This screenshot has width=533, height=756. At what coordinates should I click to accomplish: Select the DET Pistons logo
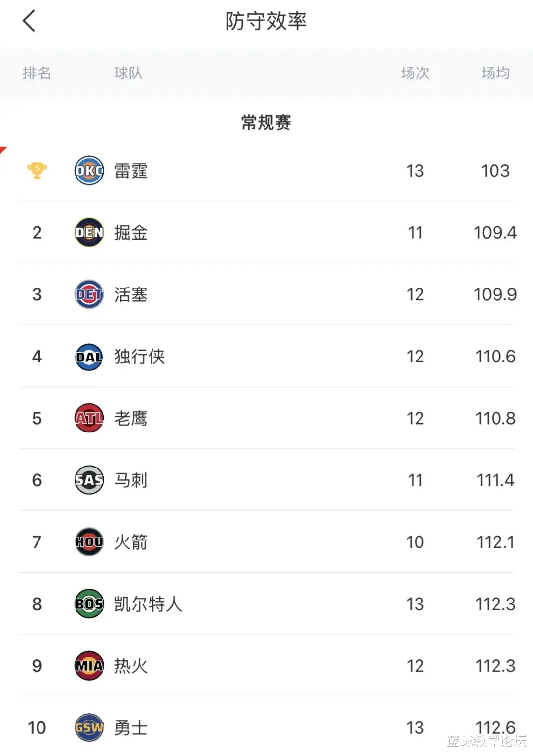pyautogui.click(x=89, y=294)
